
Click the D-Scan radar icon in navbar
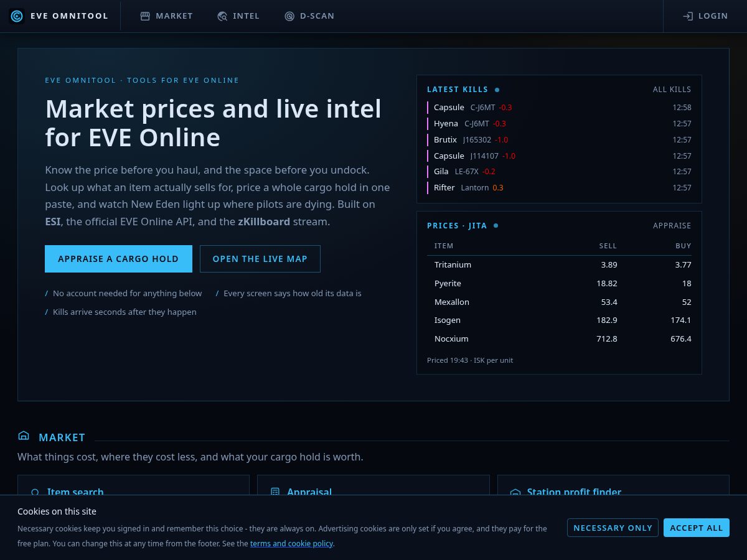click(x=289, y=16)
